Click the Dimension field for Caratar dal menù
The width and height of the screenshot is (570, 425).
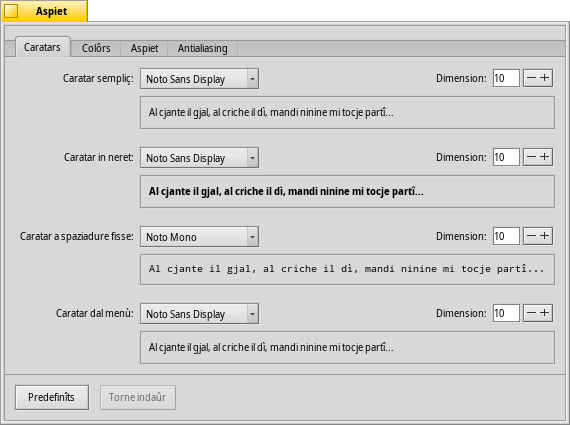(506, 313)
